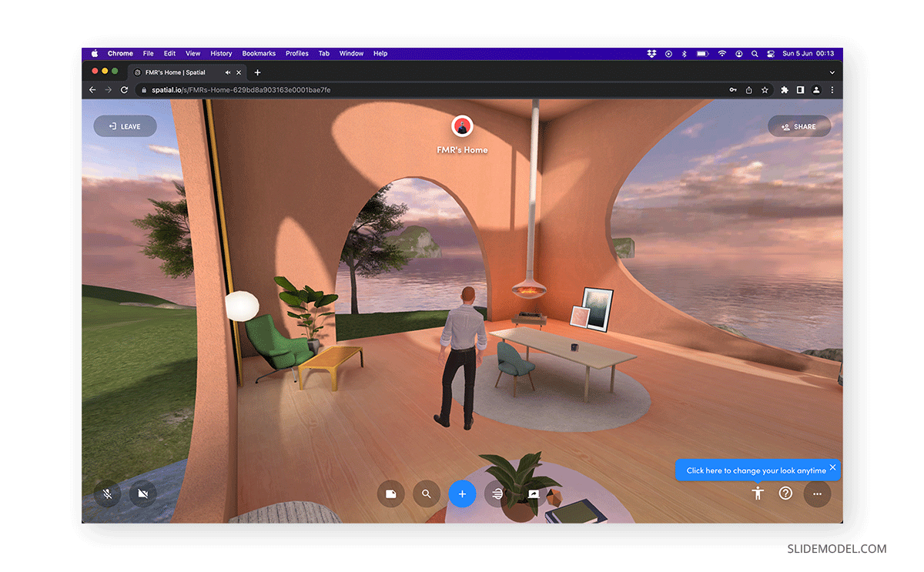The height and width of the screenshot is (572, 924).
Task: Open saved passwords key icon
Action: click(x=733, y=90)
